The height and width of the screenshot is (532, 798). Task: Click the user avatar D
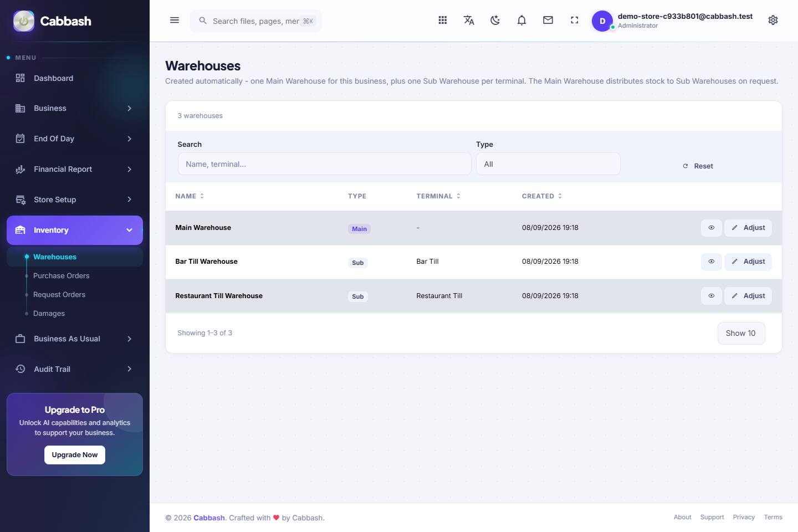[x=602, y=21]
